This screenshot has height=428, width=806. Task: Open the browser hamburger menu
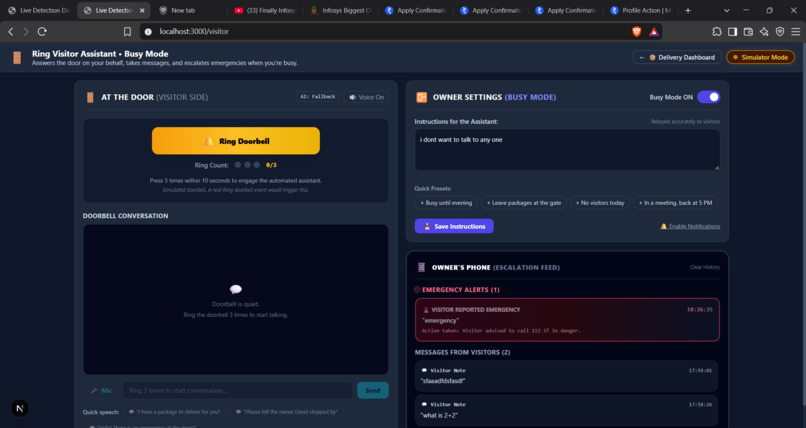[796, 31]
